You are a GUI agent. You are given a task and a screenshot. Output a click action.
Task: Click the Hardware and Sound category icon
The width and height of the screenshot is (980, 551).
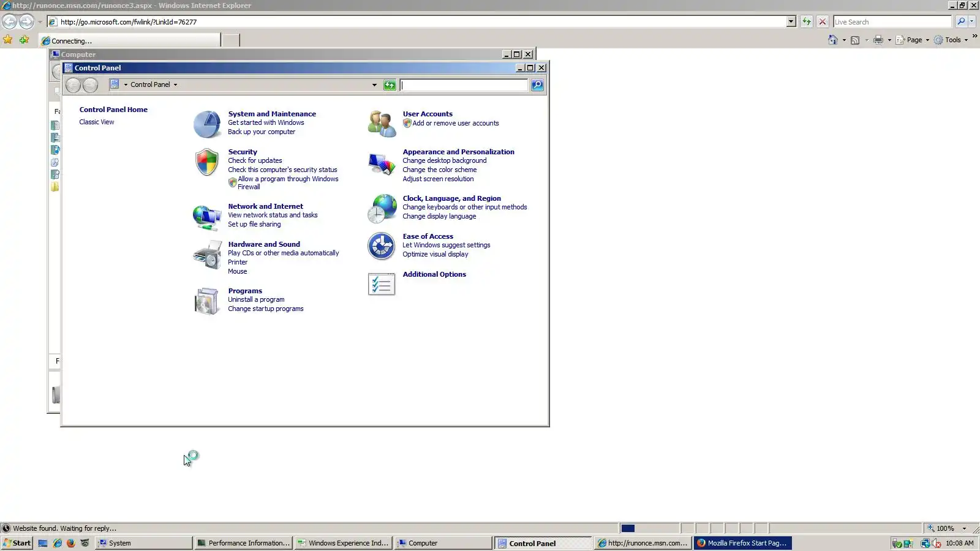coord(207,255)
